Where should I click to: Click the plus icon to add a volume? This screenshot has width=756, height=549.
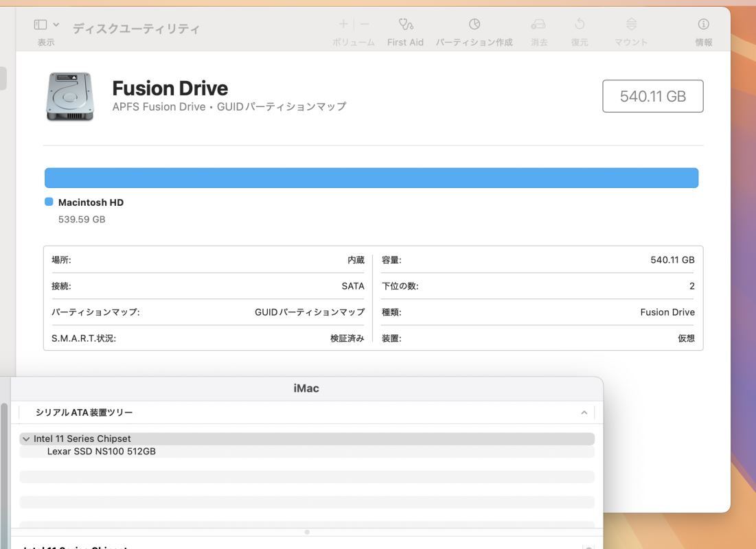tap(343, 25)
